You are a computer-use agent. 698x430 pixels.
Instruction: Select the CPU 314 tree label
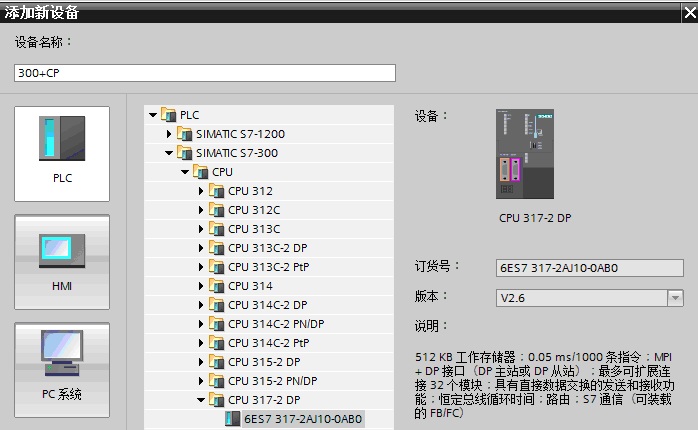tap(250, 286)
